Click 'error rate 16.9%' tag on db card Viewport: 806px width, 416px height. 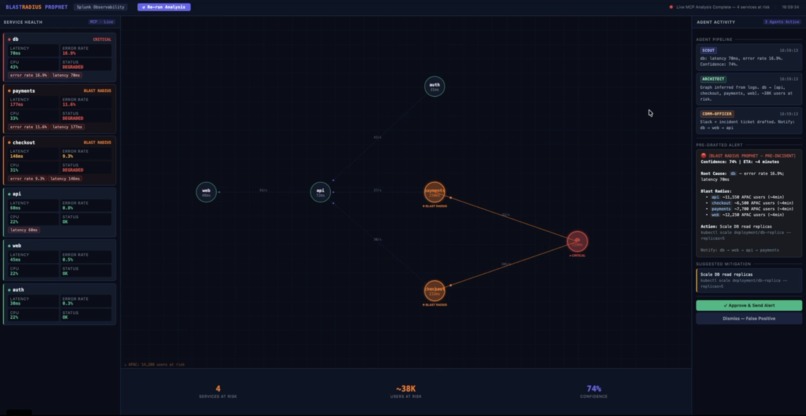(x=29, y=75)
